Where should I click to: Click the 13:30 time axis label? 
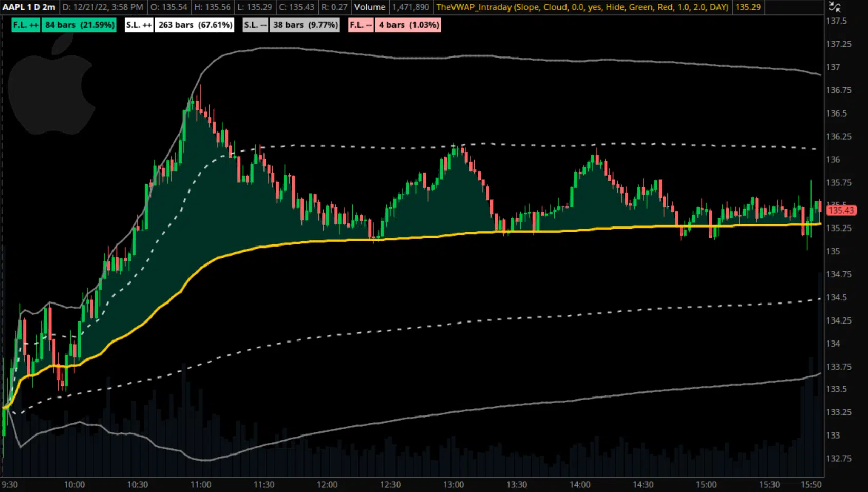click(x=517, y=484)
